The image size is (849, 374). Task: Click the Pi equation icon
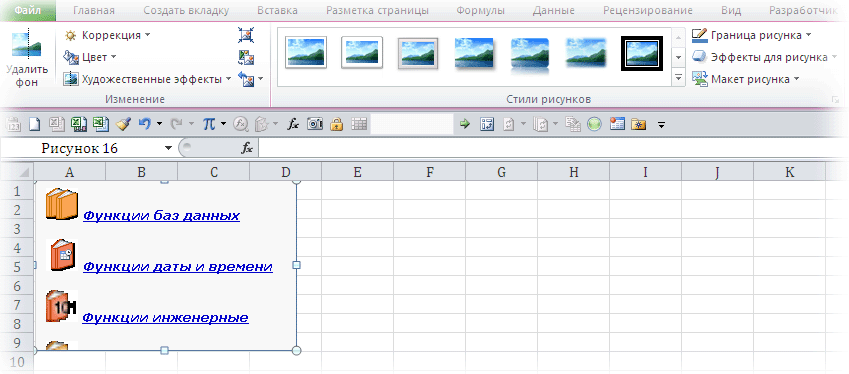coord(209,124)
